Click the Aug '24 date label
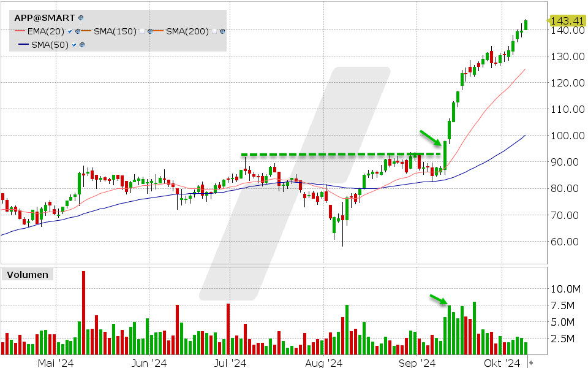This screenshot has width=588, height=368. (x=323, y=363)
